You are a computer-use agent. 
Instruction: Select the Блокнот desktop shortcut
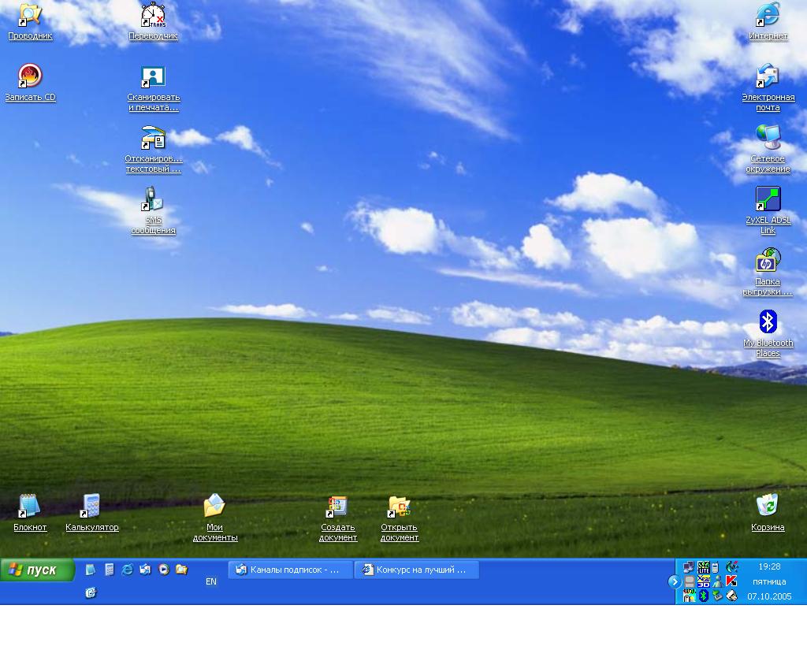[30, 513]
